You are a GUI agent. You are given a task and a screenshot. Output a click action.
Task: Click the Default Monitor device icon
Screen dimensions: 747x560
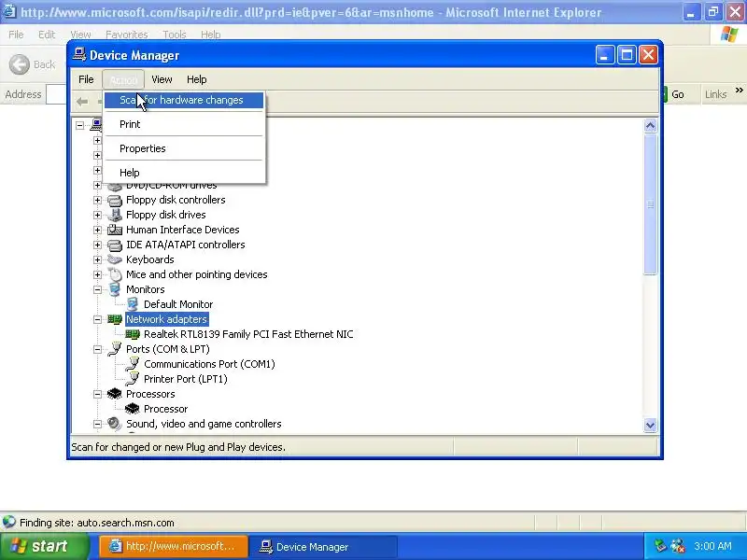133,304
